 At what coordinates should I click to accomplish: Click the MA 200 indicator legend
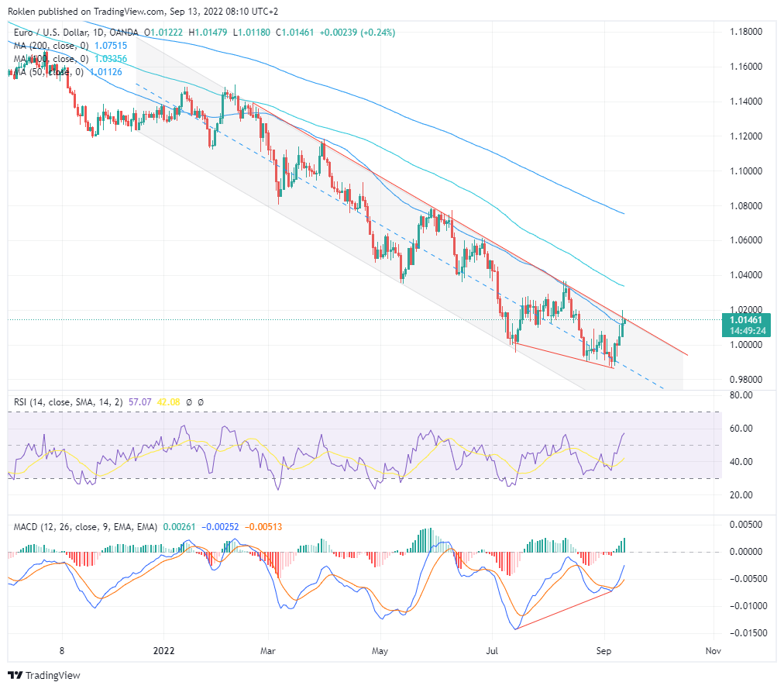pyautogui.click(x=51, y=46)
